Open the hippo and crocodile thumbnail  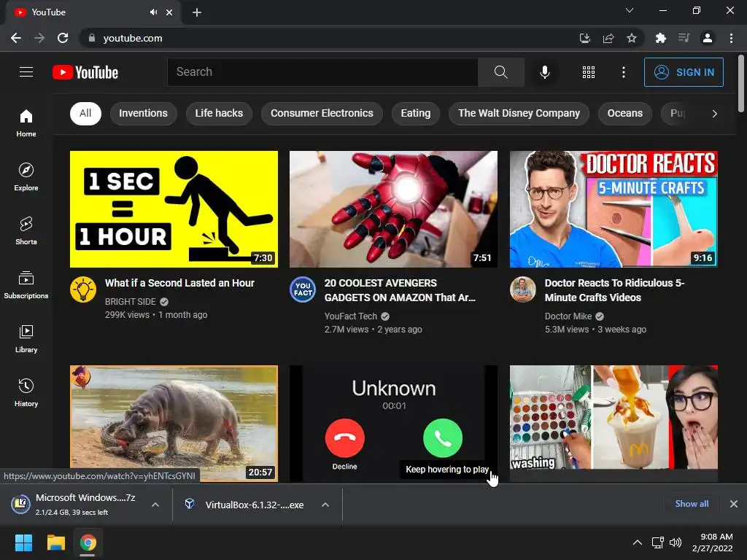click(174, 424)
